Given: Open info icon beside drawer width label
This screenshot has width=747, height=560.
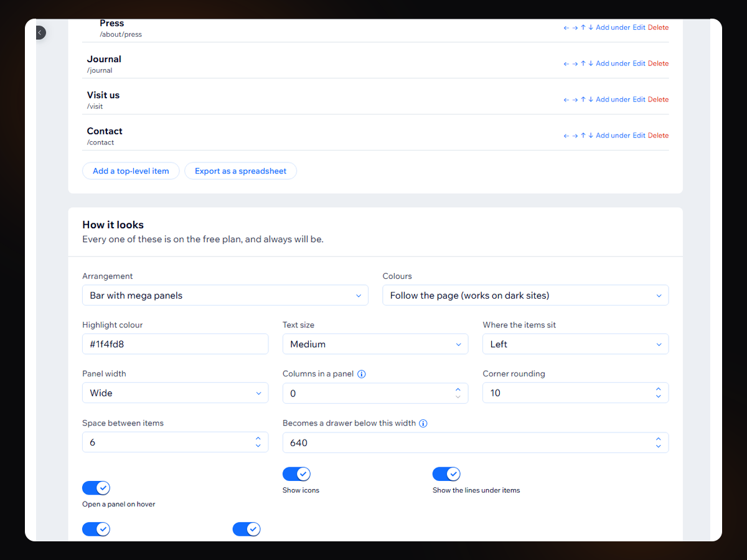Looking at the screenshot, I should [423, 423].
